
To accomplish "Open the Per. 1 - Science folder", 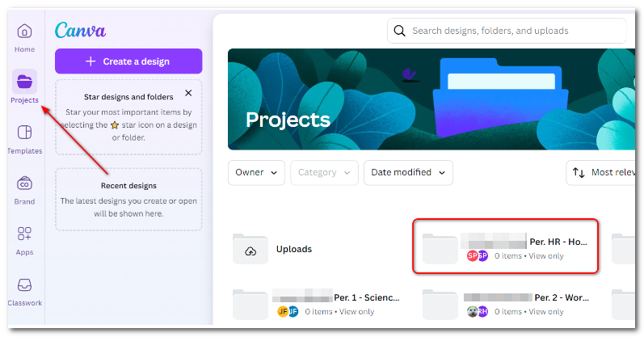I will point(316,304).
